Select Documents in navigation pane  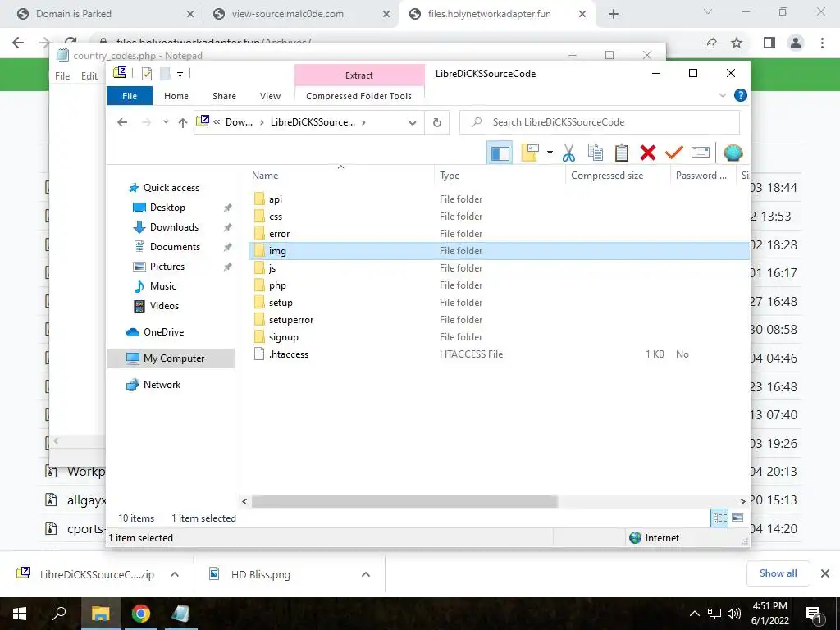[x=175, y=247]
